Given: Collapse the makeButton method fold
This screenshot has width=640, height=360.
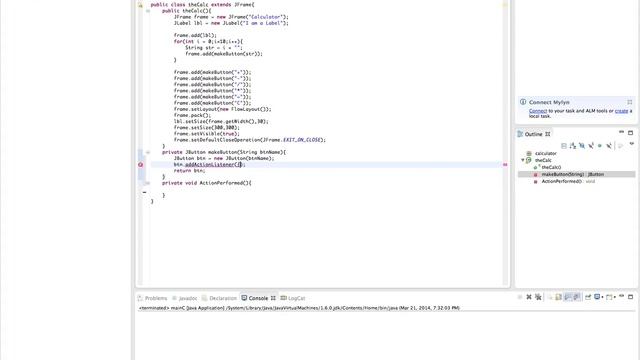Looking at the screenshot, I should click(148, 152).
